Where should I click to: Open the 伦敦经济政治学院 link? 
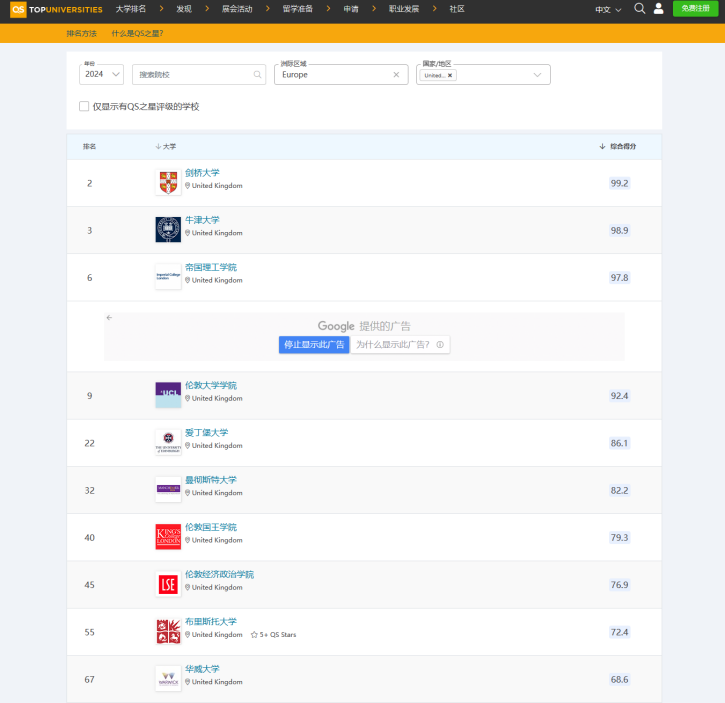pos(220,574)
